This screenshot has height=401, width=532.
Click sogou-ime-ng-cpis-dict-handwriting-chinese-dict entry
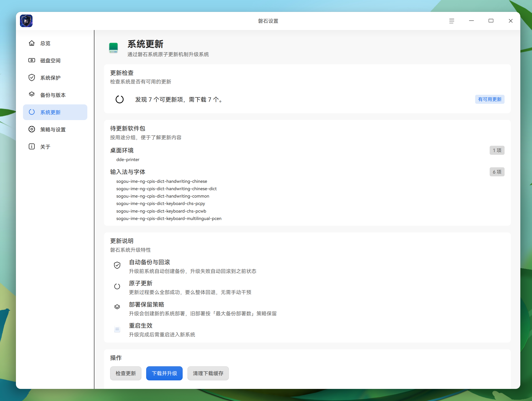(166, 189)
